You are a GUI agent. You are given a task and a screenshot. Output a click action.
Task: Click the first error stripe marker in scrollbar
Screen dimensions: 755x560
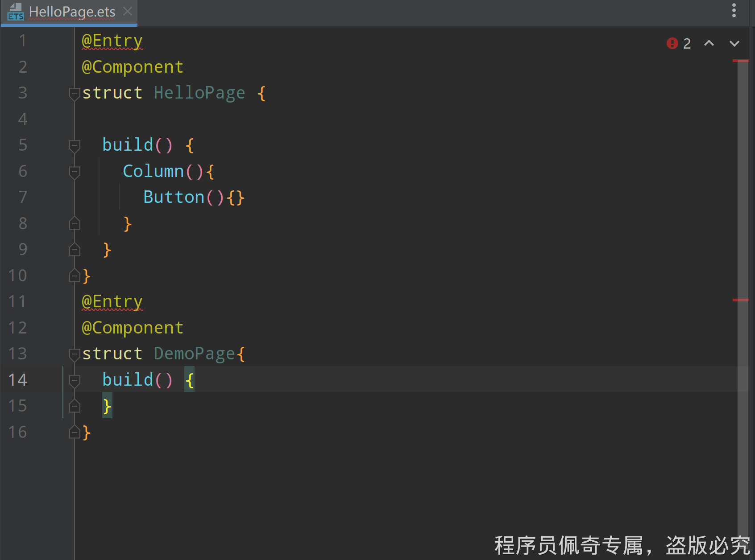click(x=741, y=61)
